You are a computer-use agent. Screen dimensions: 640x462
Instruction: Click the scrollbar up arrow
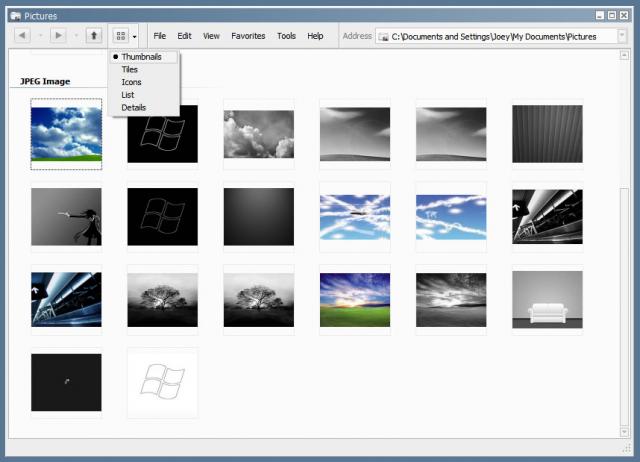pos(624,55)
